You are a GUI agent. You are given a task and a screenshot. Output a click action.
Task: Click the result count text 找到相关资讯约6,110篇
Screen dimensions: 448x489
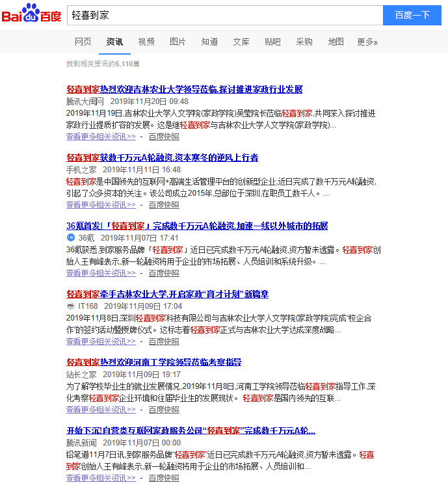point(103,64)
